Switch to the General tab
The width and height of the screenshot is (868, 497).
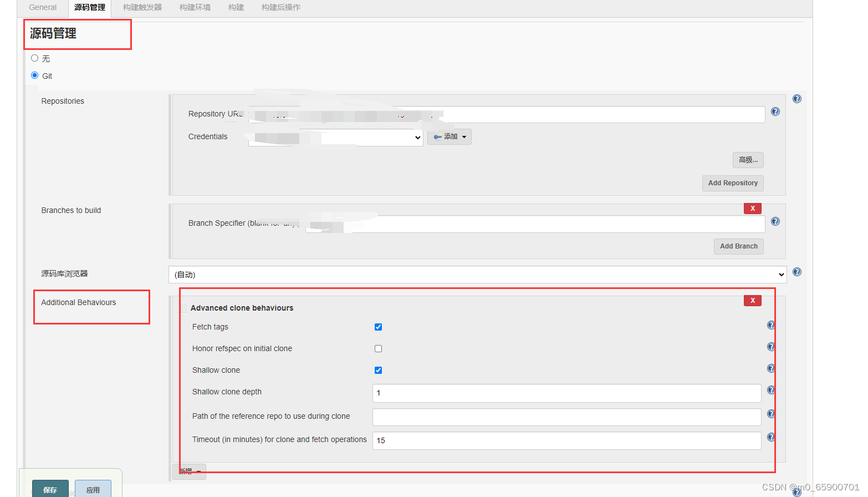[43, 7]
